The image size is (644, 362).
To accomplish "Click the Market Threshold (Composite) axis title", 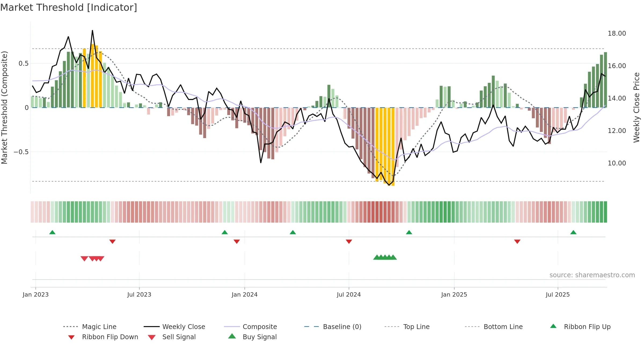I will (4, 108).
